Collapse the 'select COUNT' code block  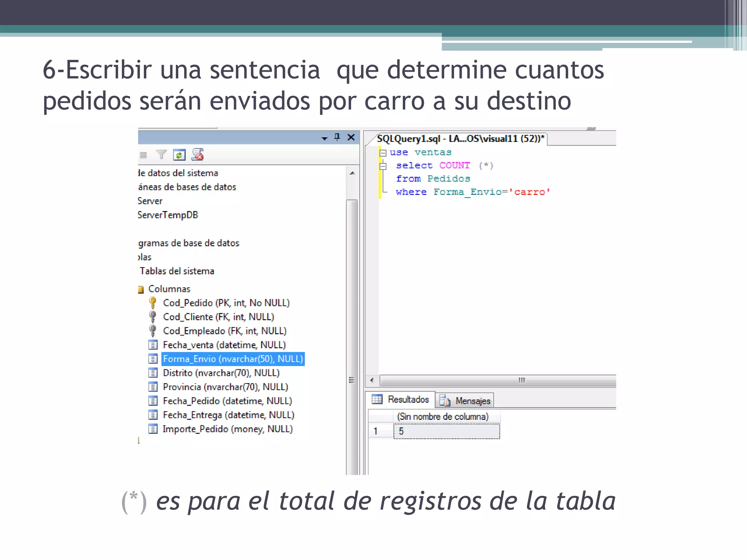click(383, 166)
